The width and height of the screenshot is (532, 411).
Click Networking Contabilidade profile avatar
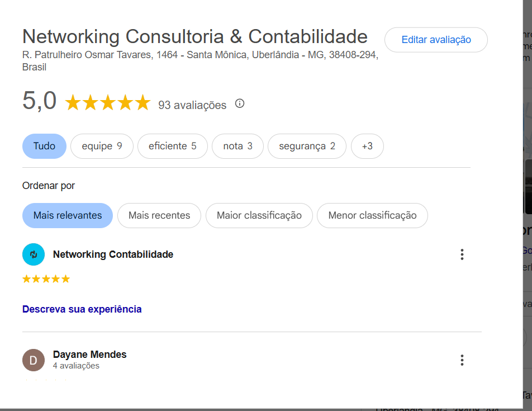pos(34,255)
